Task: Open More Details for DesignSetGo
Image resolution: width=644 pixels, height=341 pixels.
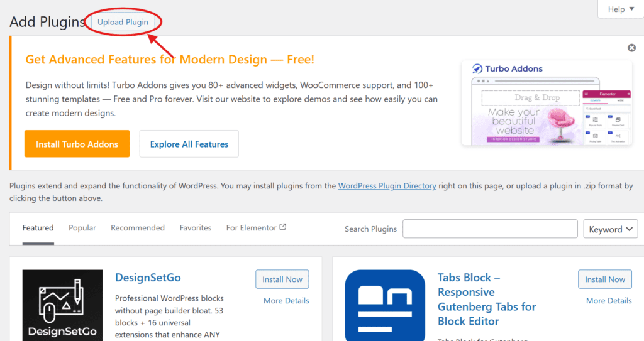Action: (x=286, y=301)
